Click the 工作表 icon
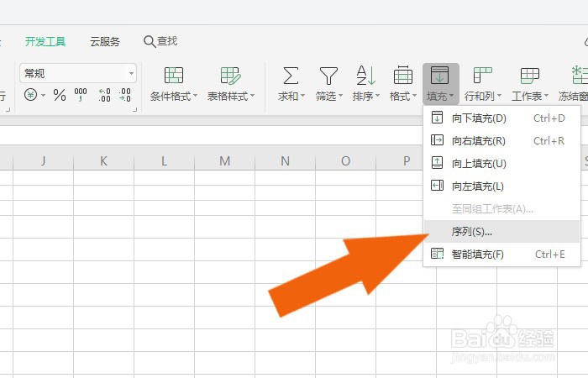588x378 pixels. click(530, 76)
